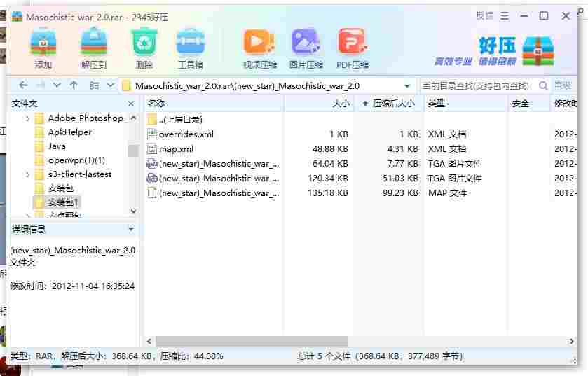Click 修改时间: 2012-11-04 details text

(72, 286)
